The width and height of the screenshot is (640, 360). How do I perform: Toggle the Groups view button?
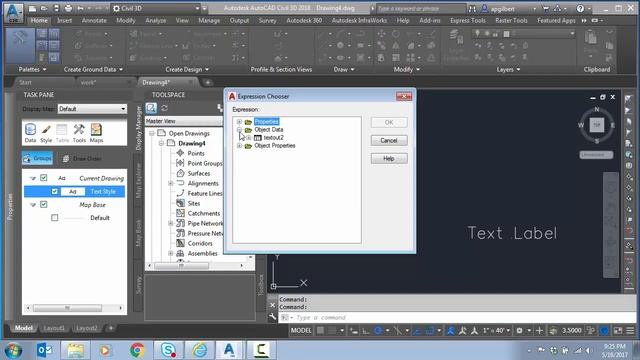[38, 158]
